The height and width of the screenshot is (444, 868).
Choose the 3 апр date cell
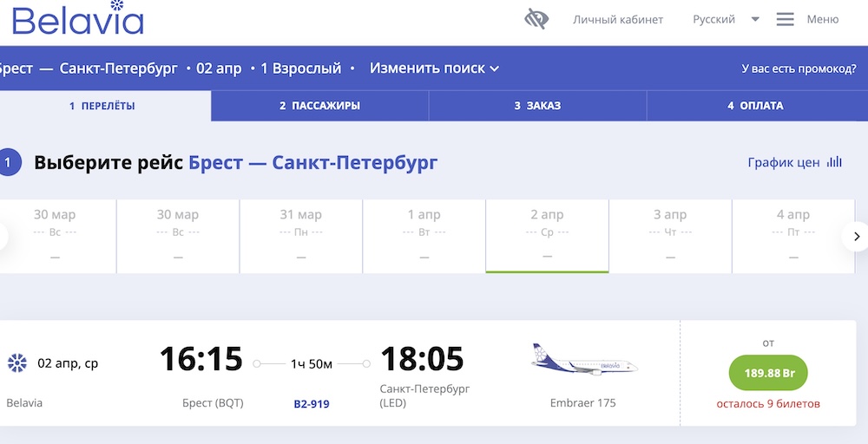[670, 236]
